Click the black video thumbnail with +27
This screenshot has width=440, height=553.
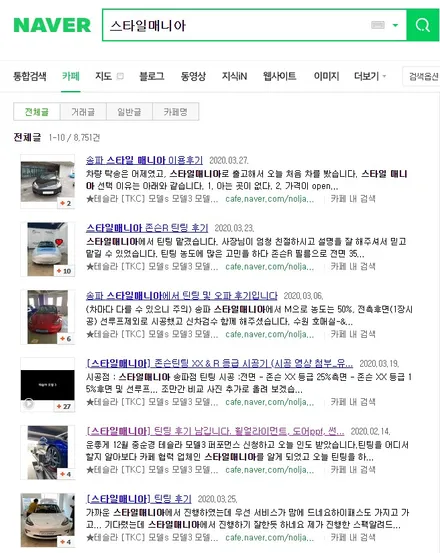pyautogui.click(x=48, y=384)
